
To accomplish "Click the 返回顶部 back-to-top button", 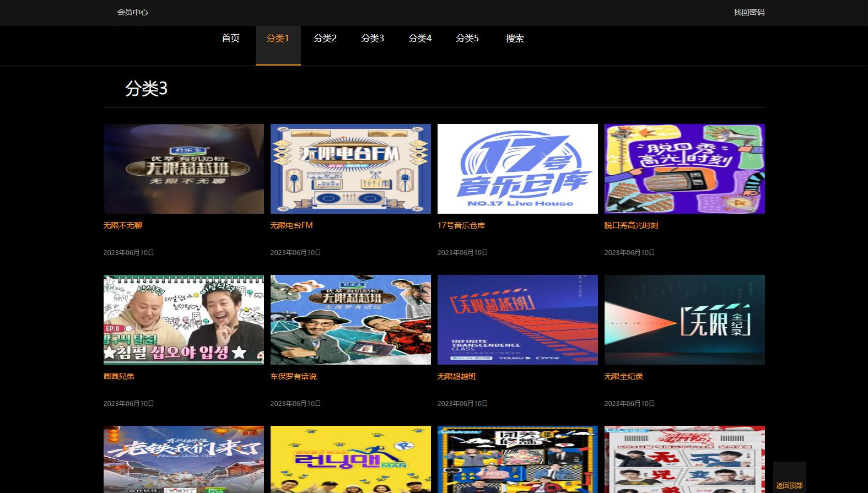I will coord(789,478).
